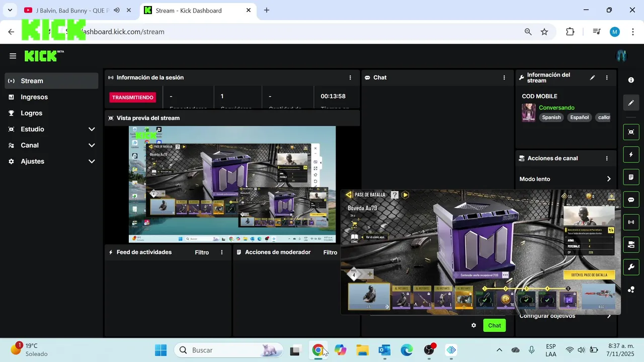
Task: Click the TRANSMITIENDO live badge
Action: [x=133, y=98]
